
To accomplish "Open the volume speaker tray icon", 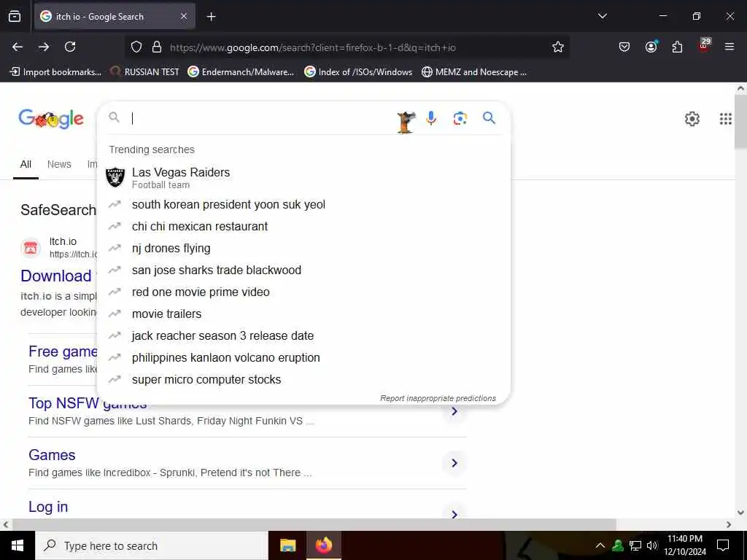I will [652, 545].
